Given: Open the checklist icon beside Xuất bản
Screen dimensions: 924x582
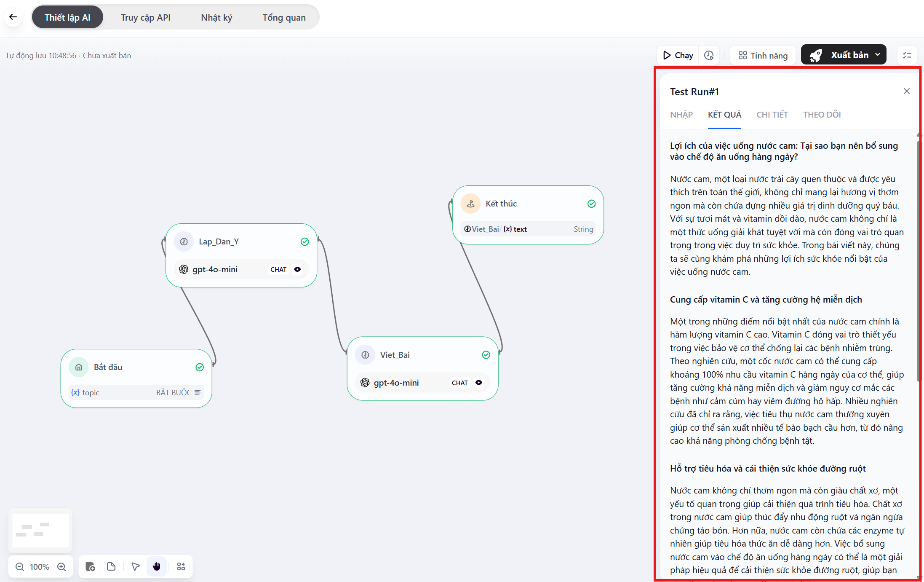Looking at the screenshot, I should [907, 55].
